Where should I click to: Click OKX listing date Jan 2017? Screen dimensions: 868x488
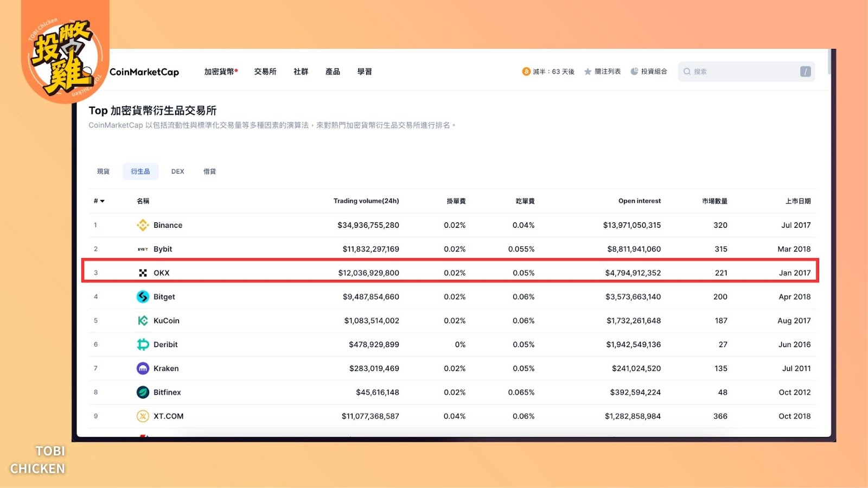coord(795,273)
